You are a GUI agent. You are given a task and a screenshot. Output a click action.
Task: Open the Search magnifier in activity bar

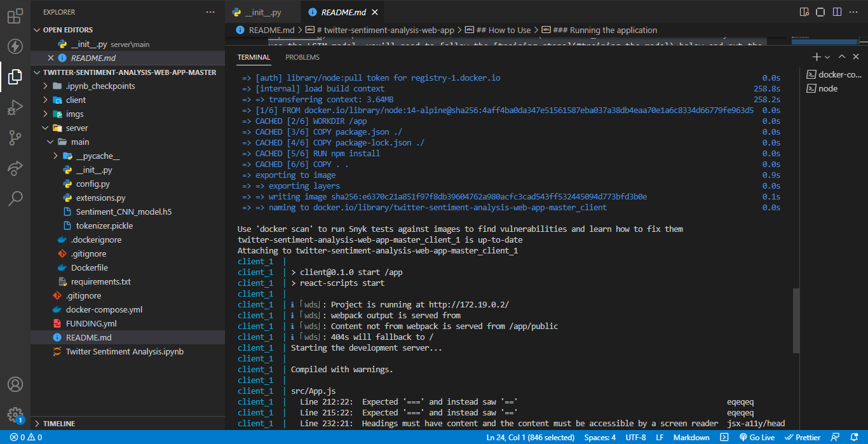[x=15, y=199]
